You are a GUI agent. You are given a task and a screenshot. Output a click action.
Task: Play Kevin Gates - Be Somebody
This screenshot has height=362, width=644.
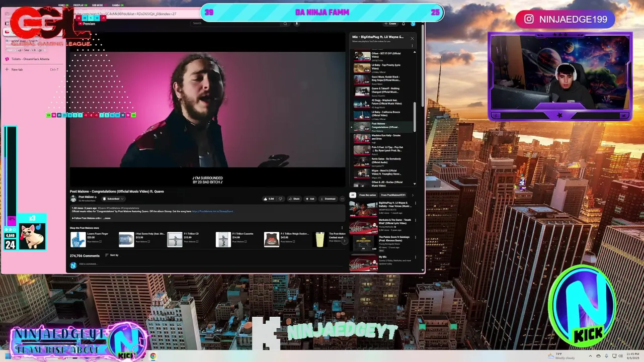382,162
